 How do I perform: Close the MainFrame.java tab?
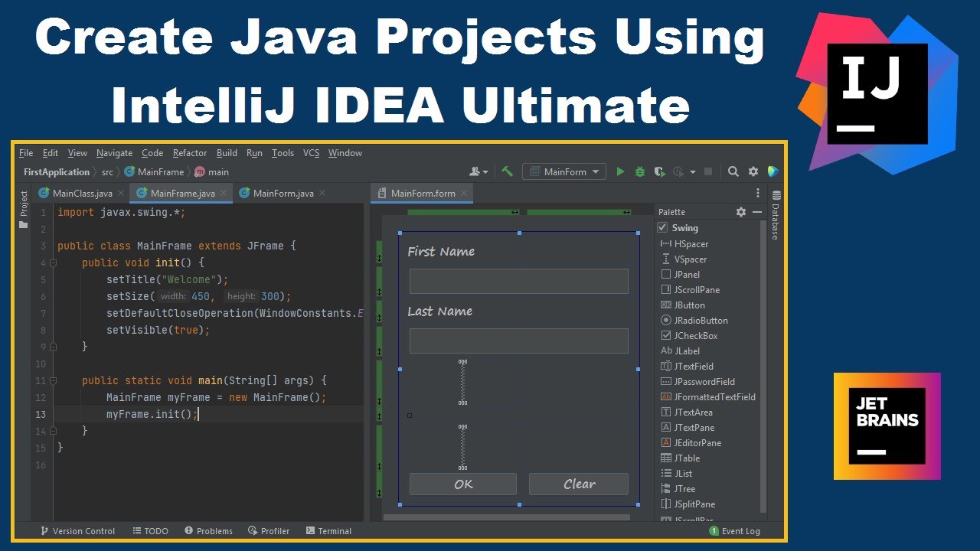pyautogui.click(x=224, y=194)
